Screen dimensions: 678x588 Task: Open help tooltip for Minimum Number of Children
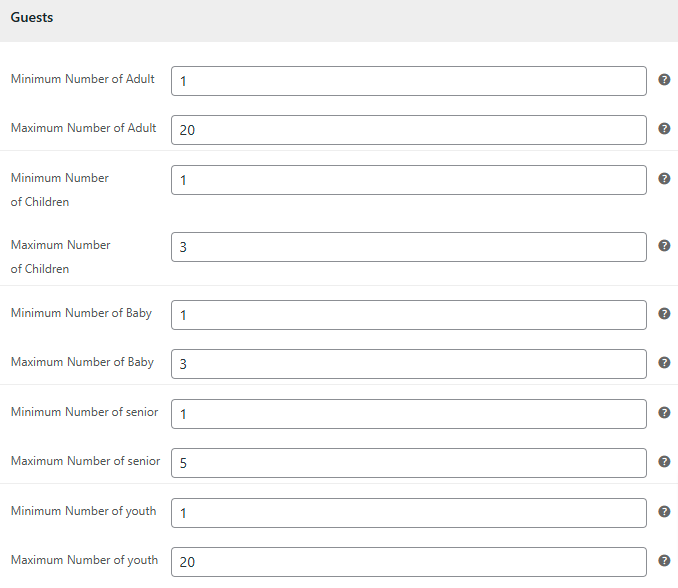click(x=664, y=179)
